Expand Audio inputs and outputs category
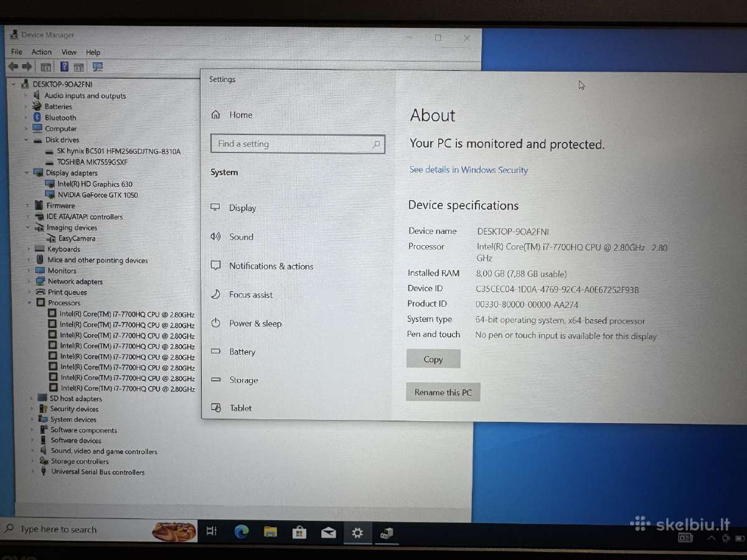747x560 pixels. coord(26,96)
